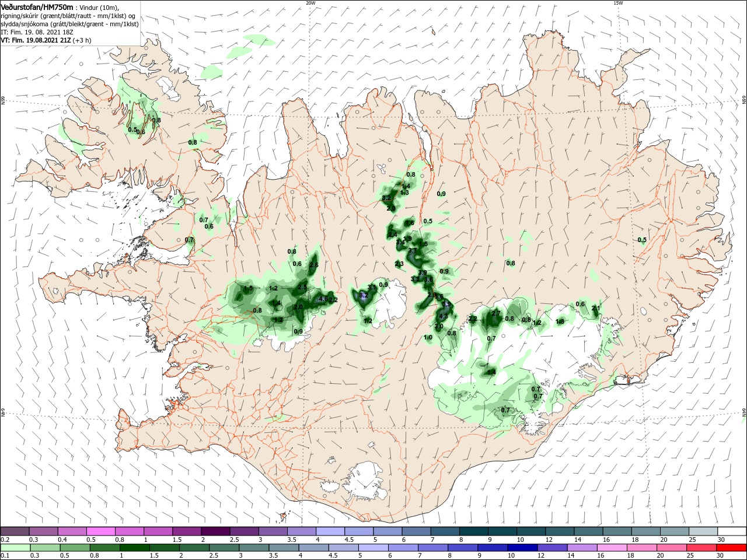The height and width of the screenshot is (560, 747).
Task: Select the darkest purple swatch at snow value 2
Action: point(215,531)
